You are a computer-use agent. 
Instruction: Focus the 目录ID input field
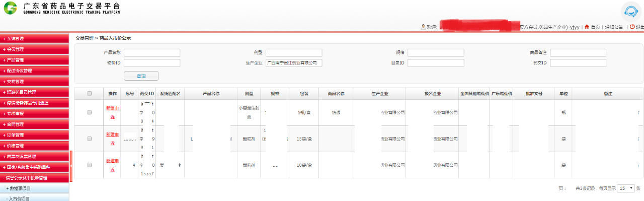tap(436, 63)
